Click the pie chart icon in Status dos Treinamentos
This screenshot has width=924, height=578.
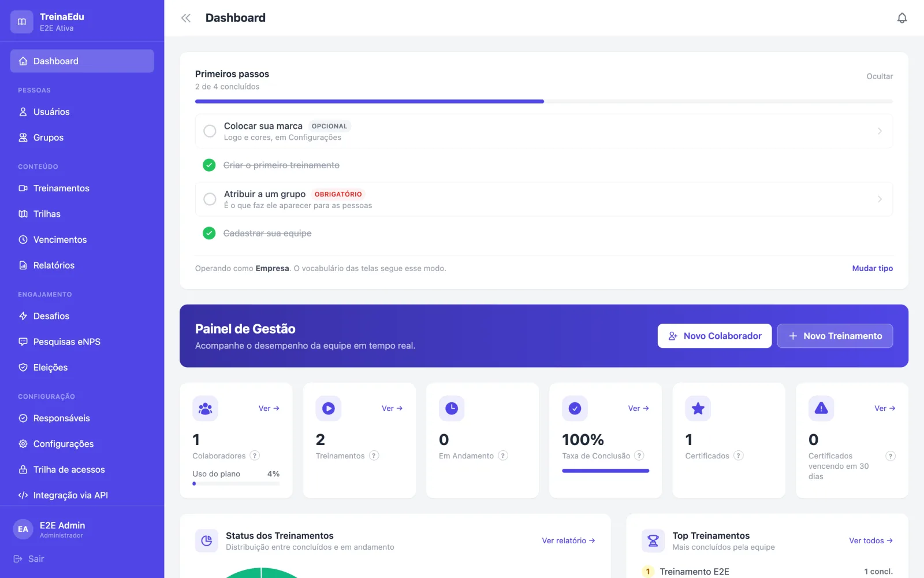(x=207, y=541)
